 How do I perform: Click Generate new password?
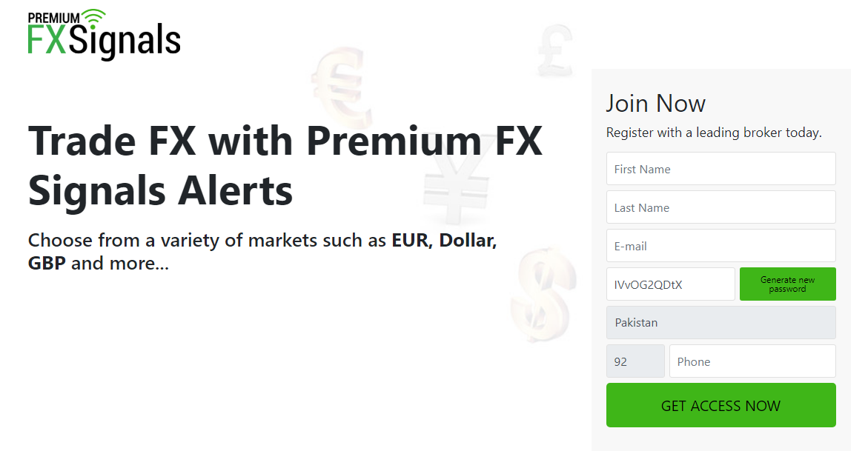[x=787, y=284]
